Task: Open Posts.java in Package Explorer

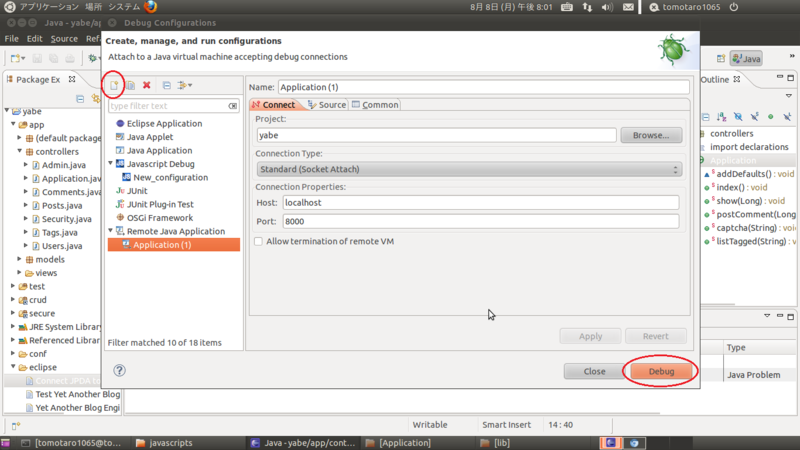Action: 61,206
